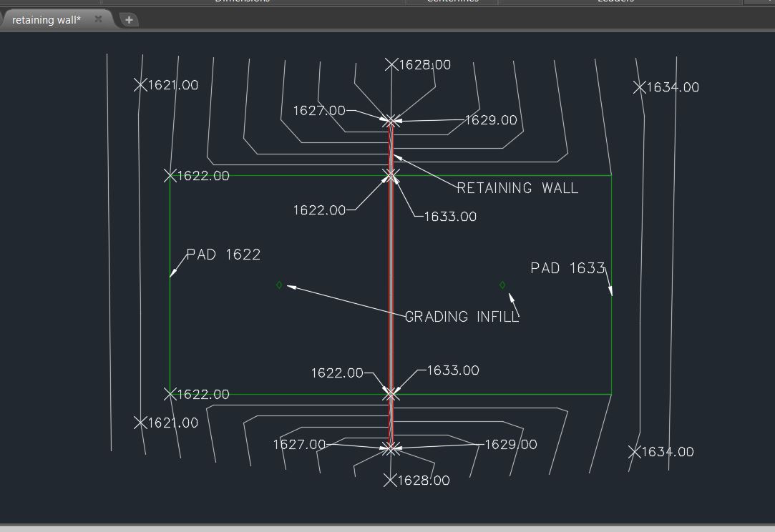775x532 pixels.
Task: Click the PAD 1622 text label
Action: [x=223, y=254]
